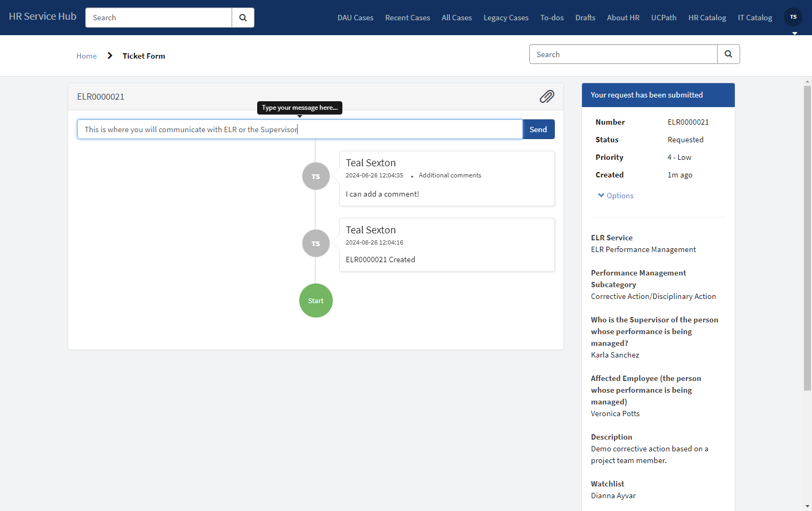Screen dimensions: 812x511
Task: Open About HR page
Action: pyautogui.click(x=623, y=18)
